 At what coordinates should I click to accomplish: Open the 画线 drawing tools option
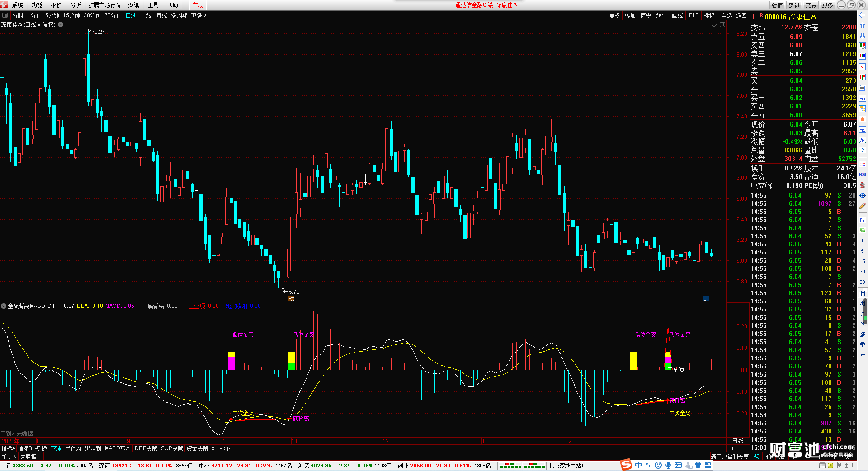[x=678, y=15]
